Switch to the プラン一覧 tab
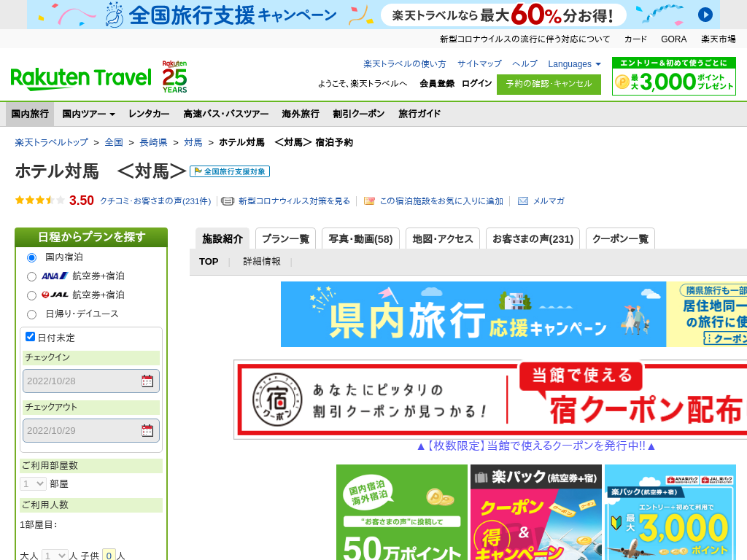747x560 pixels. tap(285, 238)
